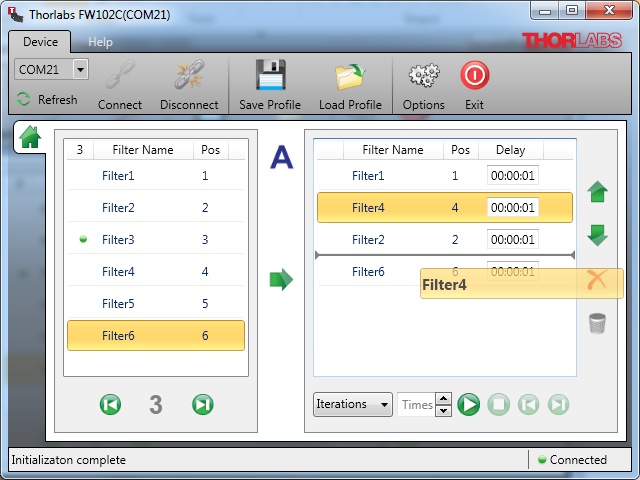
Task: Edit the Filter2 delay time field
Action: [x=513, y=239]
